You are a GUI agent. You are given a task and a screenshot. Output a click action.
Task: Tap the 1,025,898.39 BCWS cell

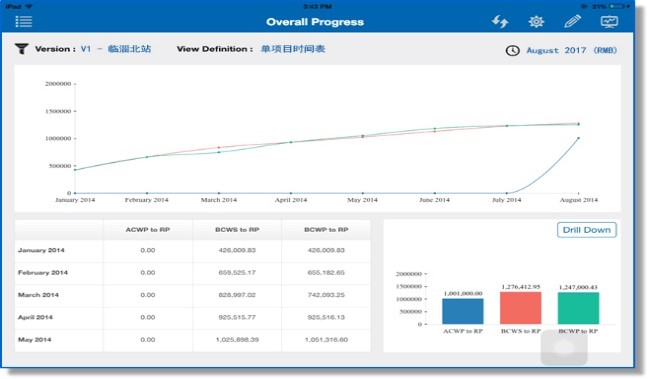[237, 340]
